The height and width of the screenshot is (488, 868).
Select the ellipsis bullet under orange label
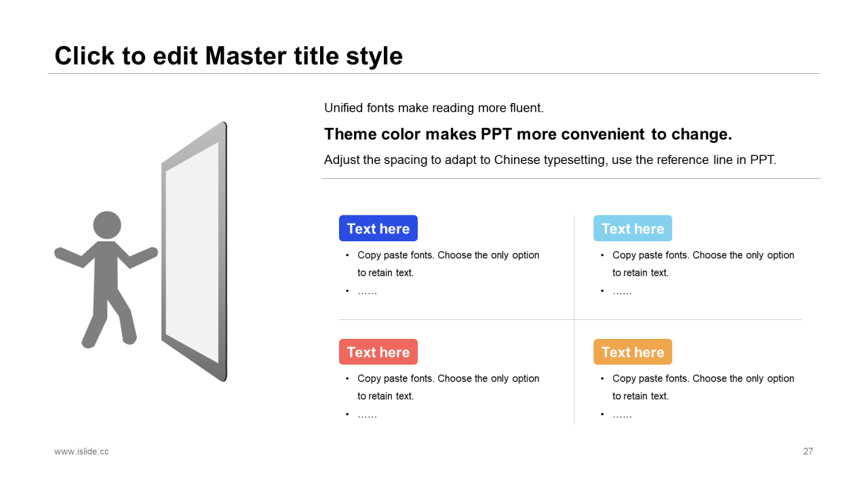pos(622,415)
